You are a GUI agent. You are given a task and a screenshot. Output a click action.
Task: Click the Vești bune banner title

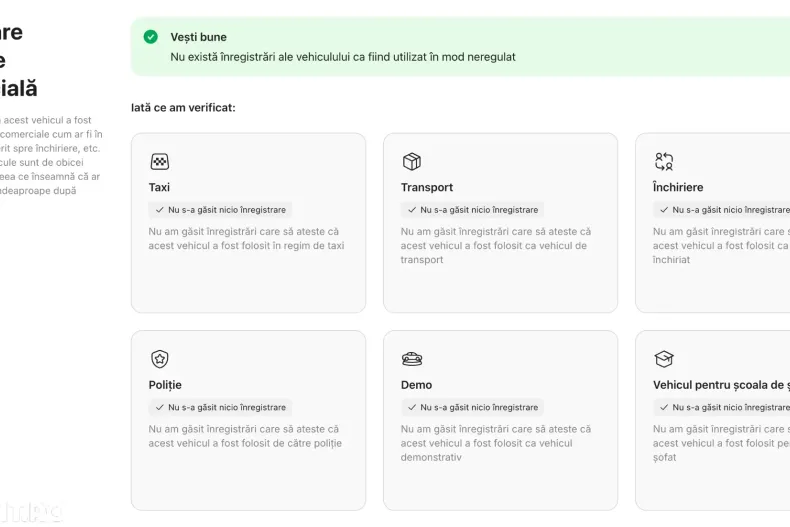198,37
